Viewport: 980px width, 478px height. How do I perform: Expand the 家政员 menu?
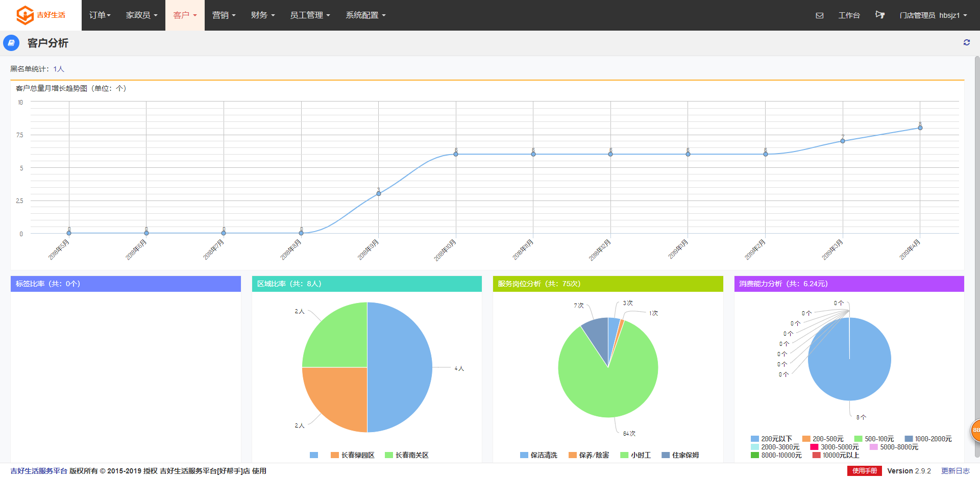coord(142,15)
